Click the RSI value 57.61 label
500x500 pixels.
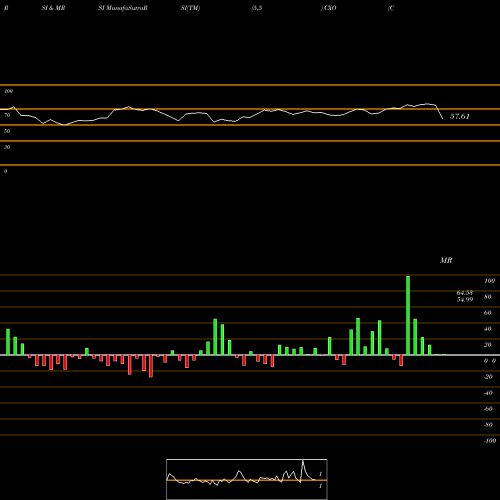(x=460, y=116)
